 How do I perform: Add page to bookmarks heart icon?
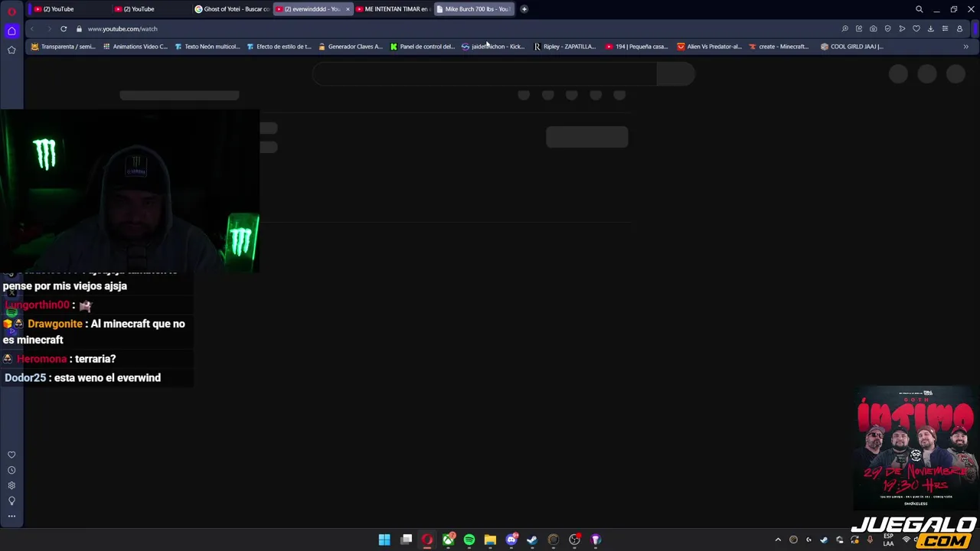[916, 29]
